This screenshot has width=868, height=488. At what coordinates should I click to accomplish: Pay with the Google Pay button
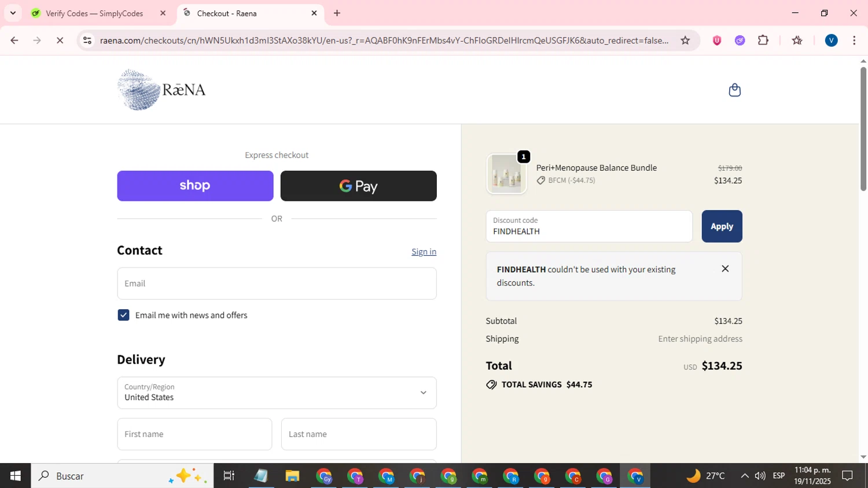click(x=358, y=186)
